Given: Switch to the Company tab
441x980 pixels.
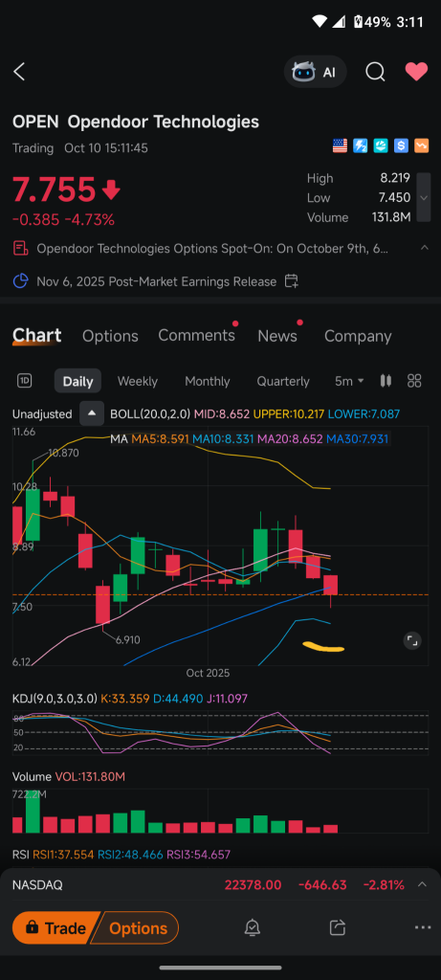Looking at the screenshot, I should tap(358, 336).
